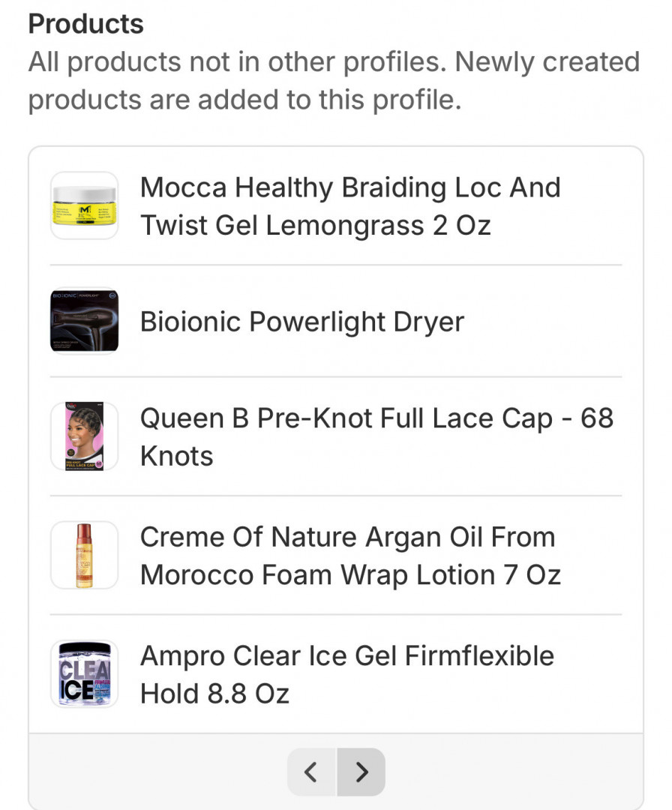Open the Ampro Clear Ice gel thumbnail
Viewport: 672px width, 810px height.
(x=84, y=673)
